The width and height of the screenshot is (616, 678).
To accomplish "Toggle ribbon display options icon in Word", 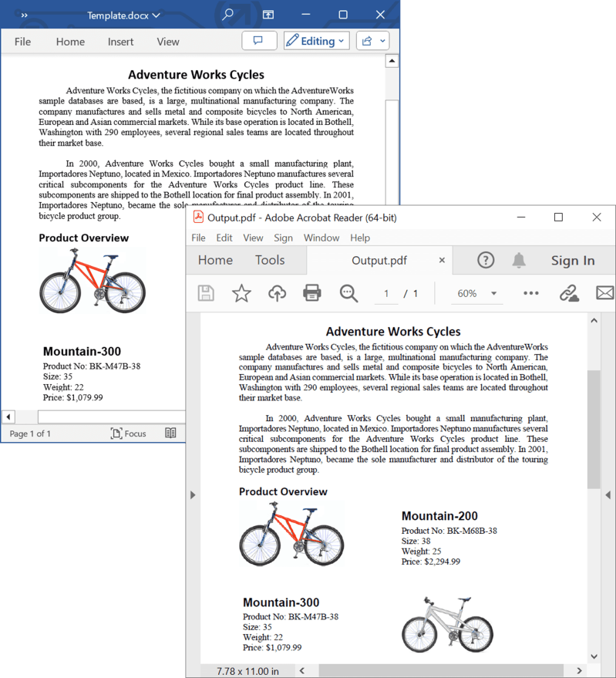I will pos(268,15).
